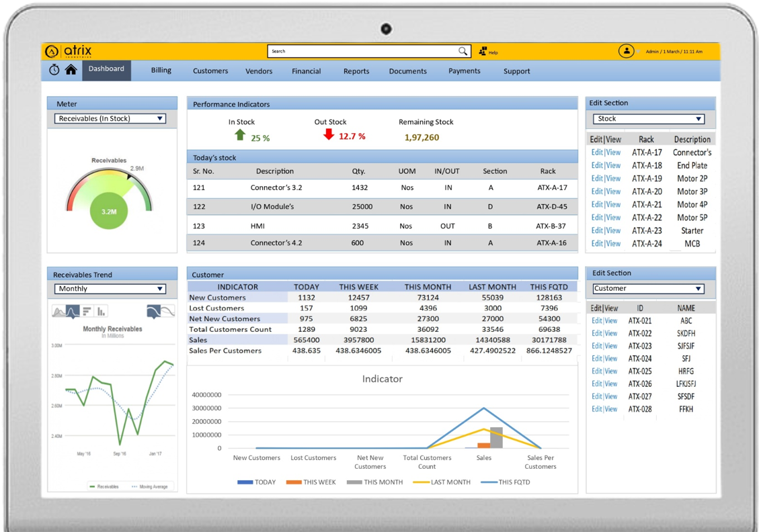This screenshot has height=532, width=759.
Task: Open the admin user avatar icon
Action: pyautogui.click(x=626, y=51)
